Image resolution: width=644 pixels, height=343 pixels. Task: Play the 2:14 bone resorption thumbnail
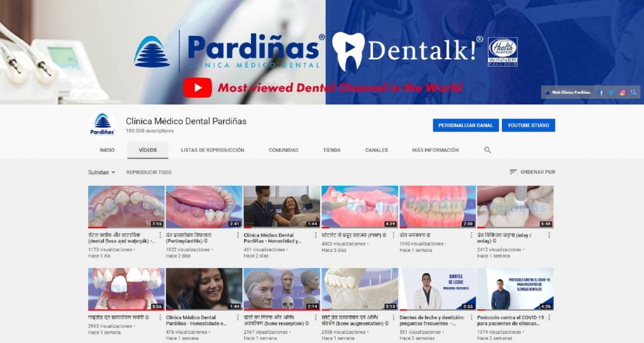tap(282, 289)
